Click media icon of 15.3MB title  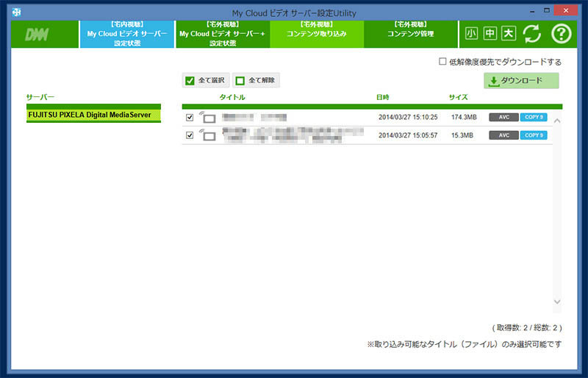click(207, 135)
